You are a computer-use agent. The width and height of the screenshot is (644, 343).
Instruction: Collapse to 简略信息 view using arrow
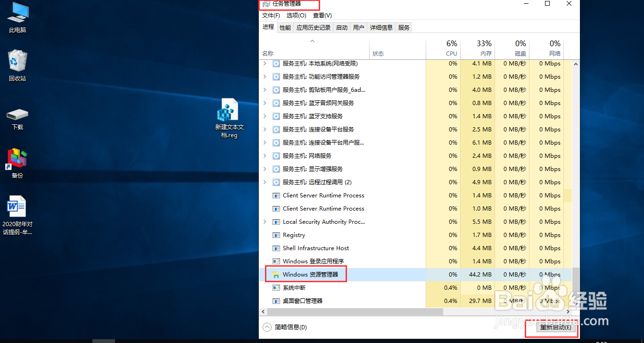click(267, 327)
